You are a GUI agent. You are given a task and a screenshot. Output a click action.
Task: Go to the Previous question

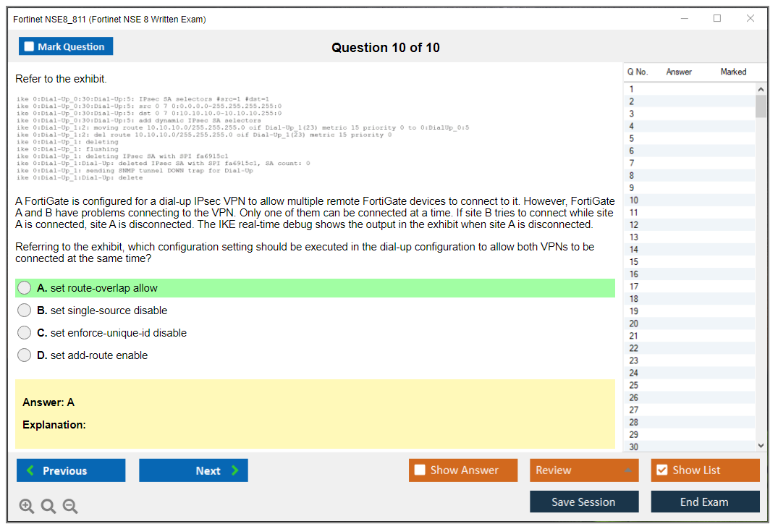pos(71,470)
